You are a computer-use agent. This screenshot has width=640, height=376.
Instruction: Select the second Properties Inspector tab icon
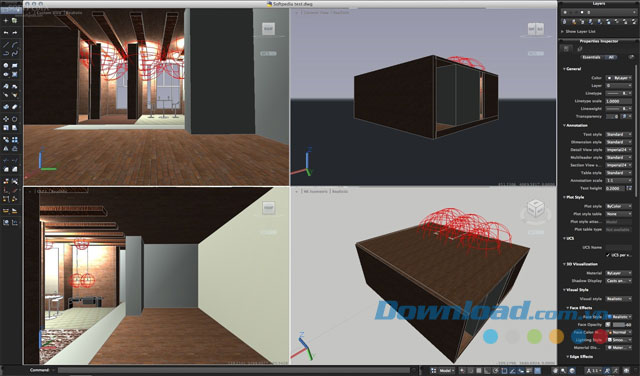[x=580, y=49]
